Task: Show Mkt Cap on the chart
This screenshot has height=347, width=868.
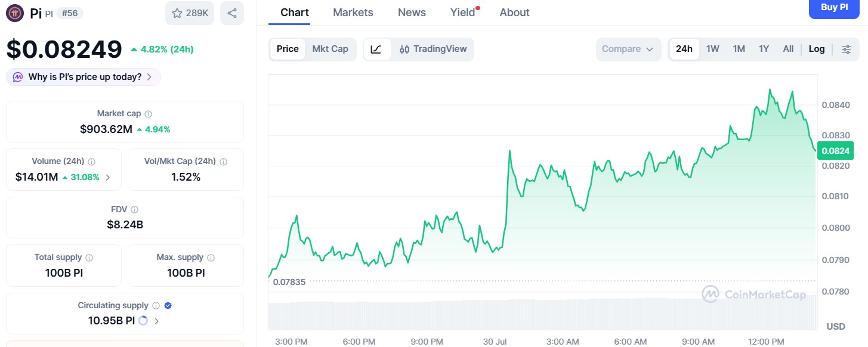Action: 330,49
